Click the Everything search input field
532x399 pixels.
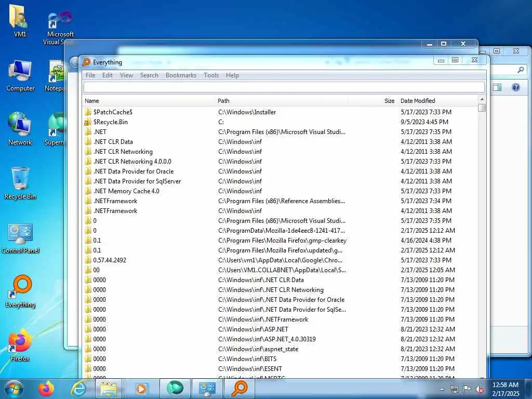pyautogui.click(x=284, y=87)
